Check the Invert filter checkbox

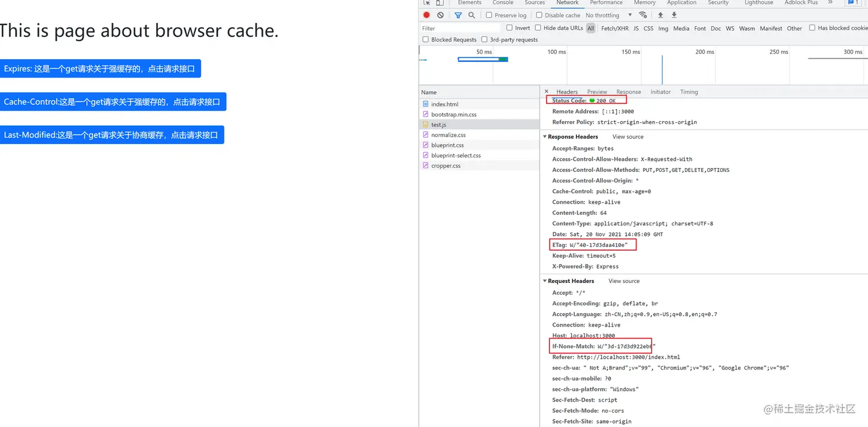(x=509, y=28)
